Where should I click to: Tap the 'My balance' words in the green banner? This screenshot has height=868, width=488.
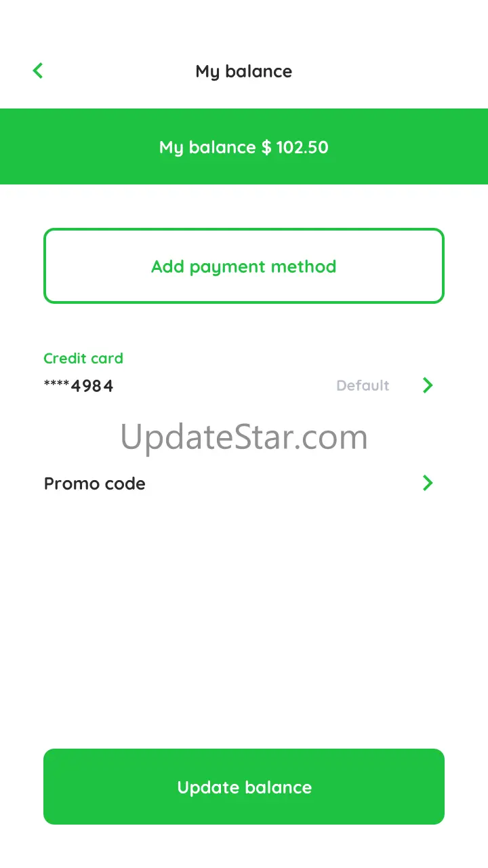(207, 148)
